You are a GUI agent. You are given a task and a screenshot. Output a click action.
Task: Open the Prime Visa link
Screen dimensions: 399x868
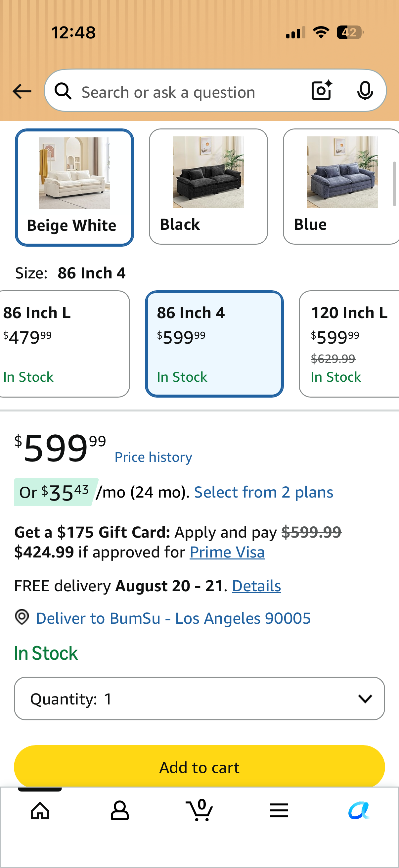point(227,552)
